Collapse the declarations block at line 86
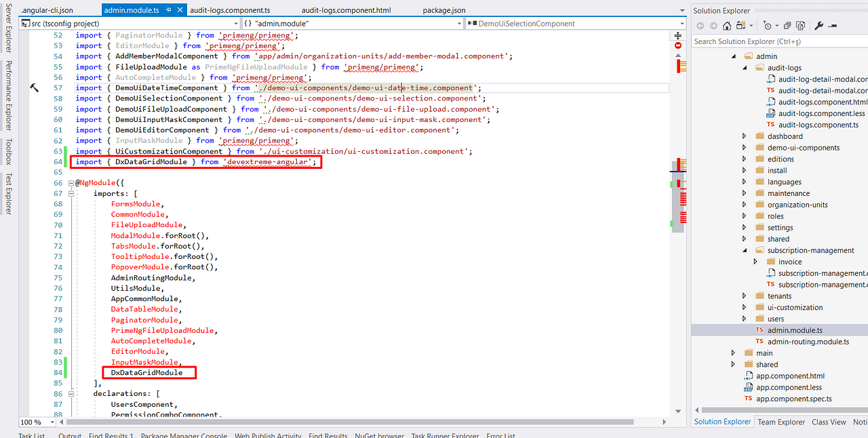This screenshot has width=868, height=438. 70,393
